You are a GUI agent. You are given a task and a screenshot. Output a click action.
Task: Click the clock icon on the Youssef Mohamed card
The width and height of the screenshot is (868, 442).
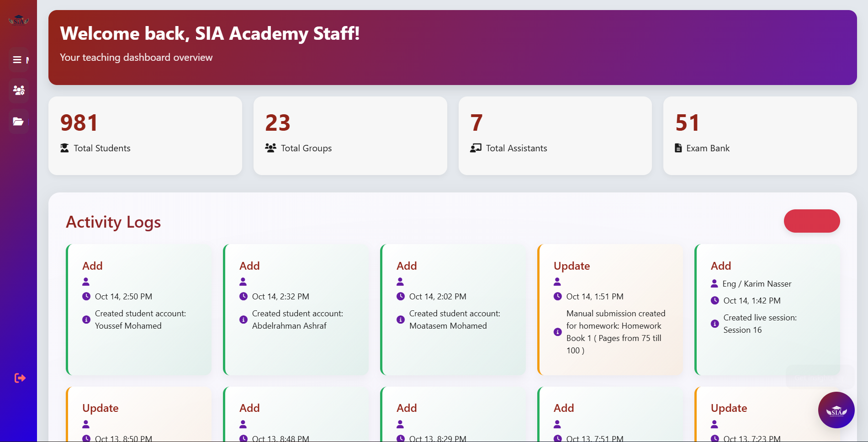pyautogui.click(x=86, y=296)
